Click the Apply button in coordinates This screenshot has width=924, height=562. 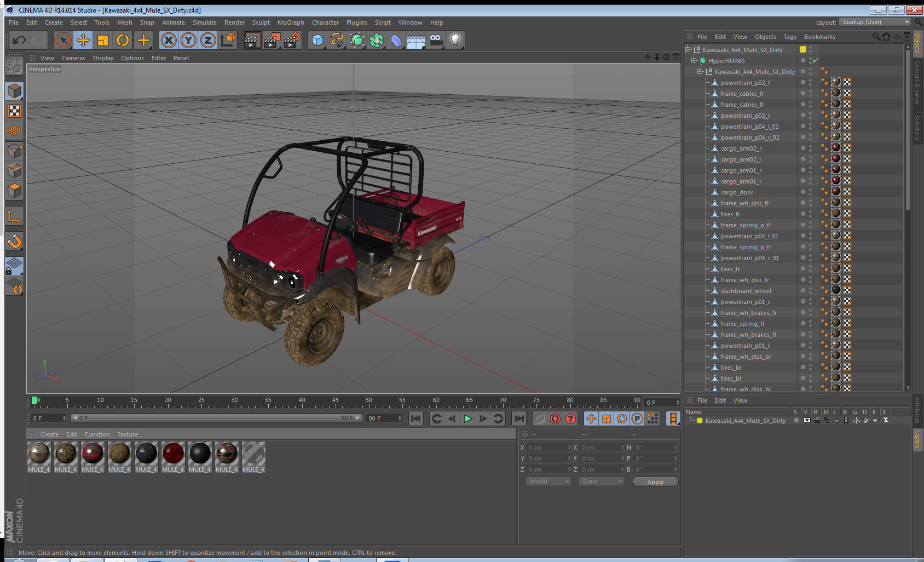(655, 482)
